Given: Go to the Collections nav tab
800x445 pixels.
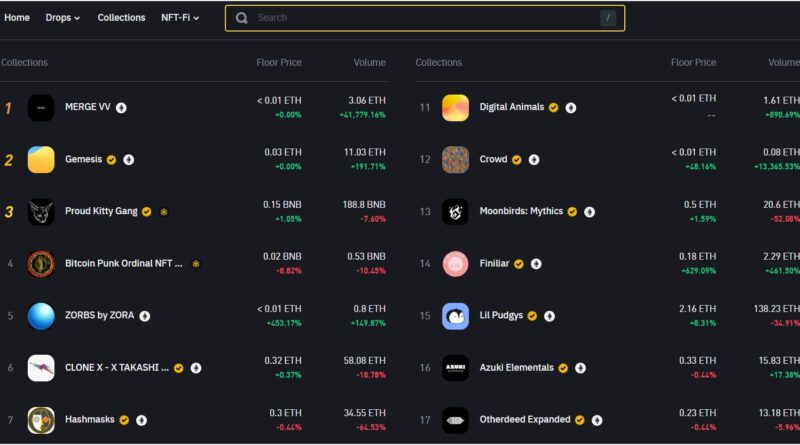Looking at the screenshot, I should coord(121,18).
